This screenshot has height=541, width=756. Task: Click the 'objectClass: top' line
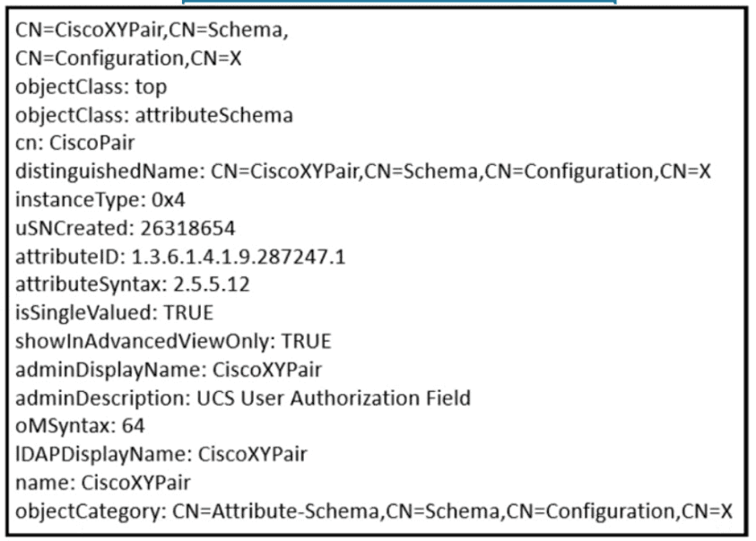91,87
